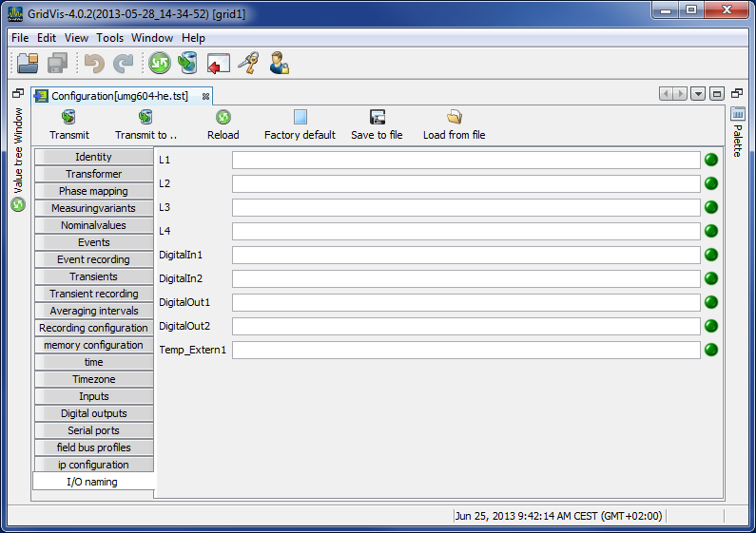Select memory configuration section

pyautogui.click(x=93, y=345)
